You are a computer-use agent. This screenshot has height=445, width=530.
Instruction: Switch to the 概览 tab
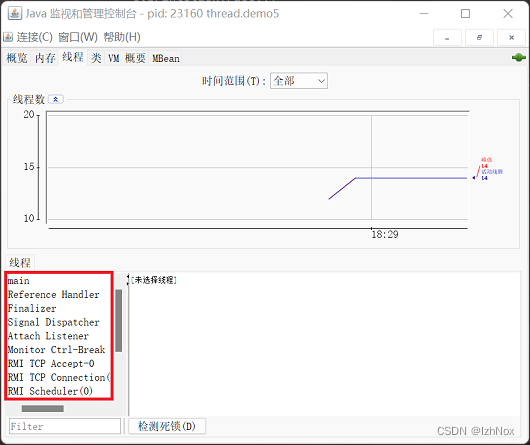click(17, 58)
